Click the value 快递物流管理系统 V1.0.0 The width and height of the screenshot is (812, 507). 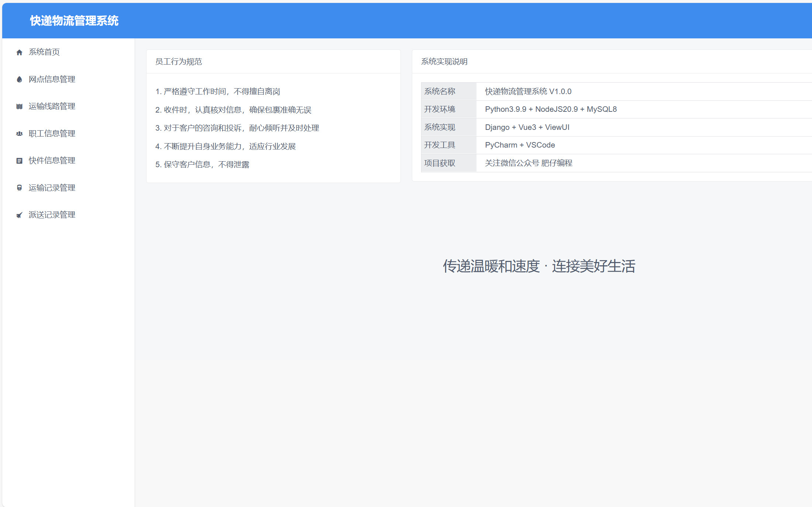tap(528, 92)
